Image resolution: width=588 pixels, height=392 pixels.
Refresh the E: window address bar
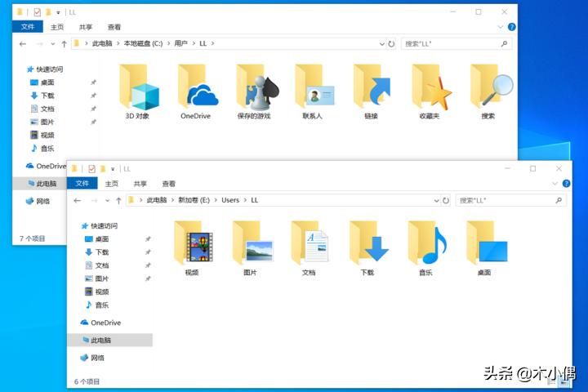click(446, 200)
